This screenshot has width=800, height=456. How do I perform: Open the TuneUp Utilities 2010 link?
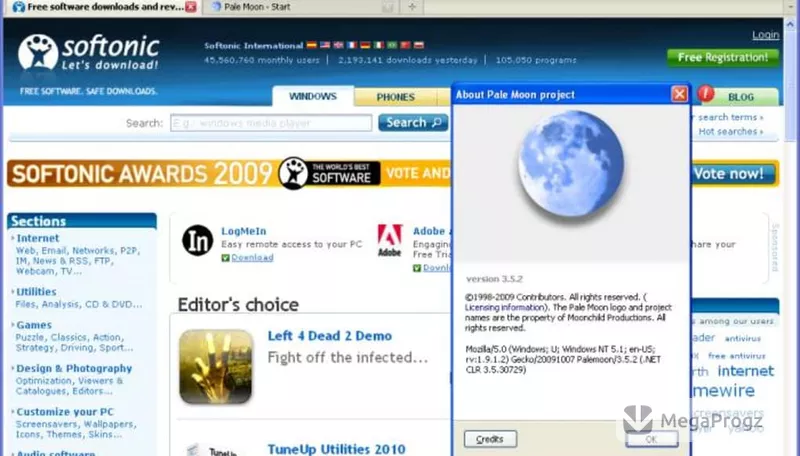pos(337,449)
